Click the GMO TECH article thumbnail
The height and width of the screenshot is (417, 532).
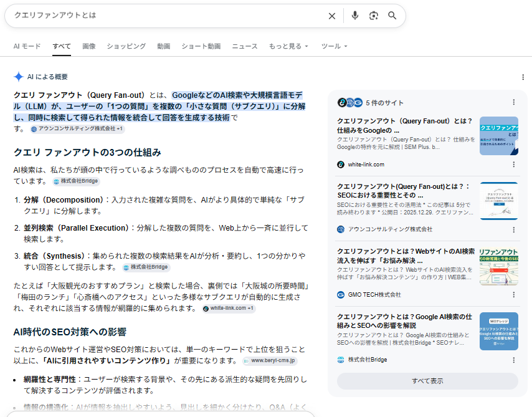pyautogui.click(x=499, y=266)
